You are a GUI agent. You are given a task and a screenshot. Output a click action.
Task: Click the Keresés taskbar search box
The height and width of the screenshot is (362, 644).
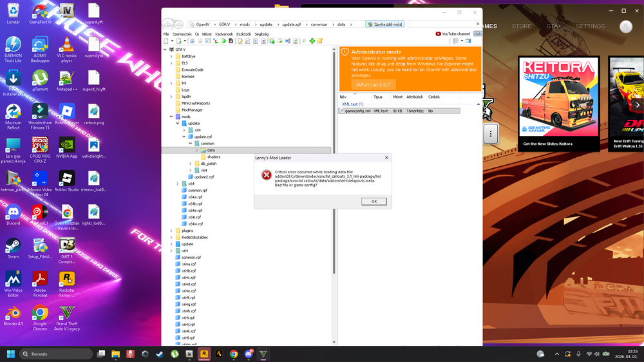[x=56, y=354]
